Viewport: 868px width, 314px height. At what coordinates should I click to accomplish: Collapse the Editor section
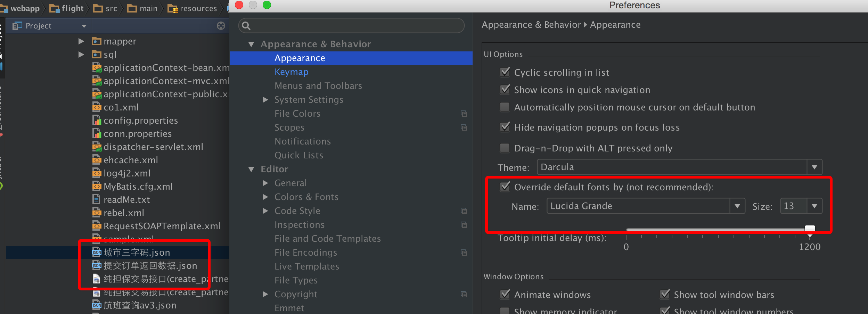click(251, 169)
